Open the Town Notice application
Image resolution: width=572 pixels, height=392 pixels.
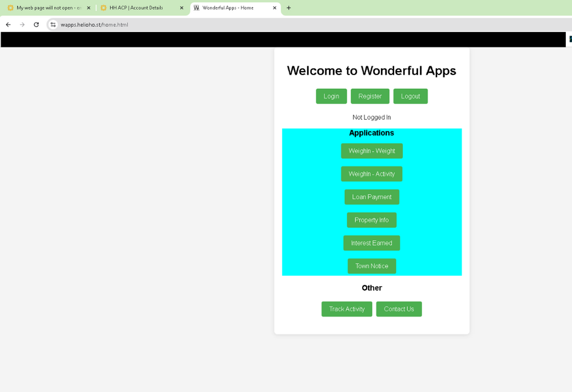point(372,266)
